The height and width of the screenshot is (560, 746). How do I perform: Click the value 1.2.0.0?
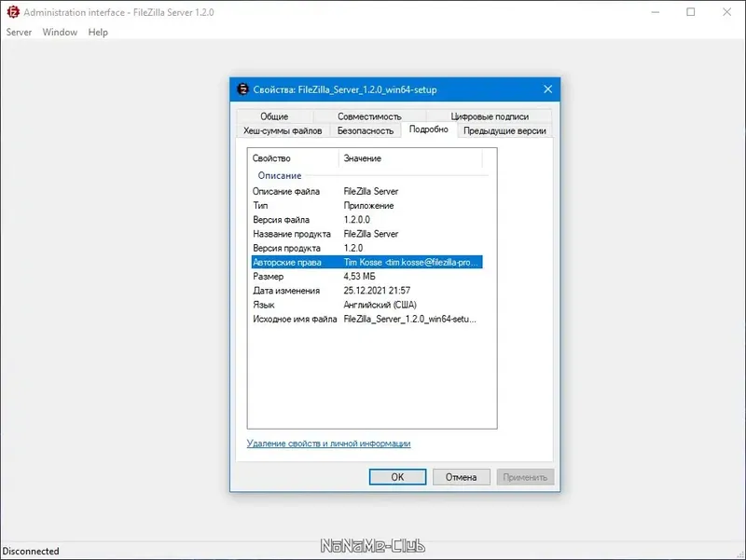pos(357,220)
